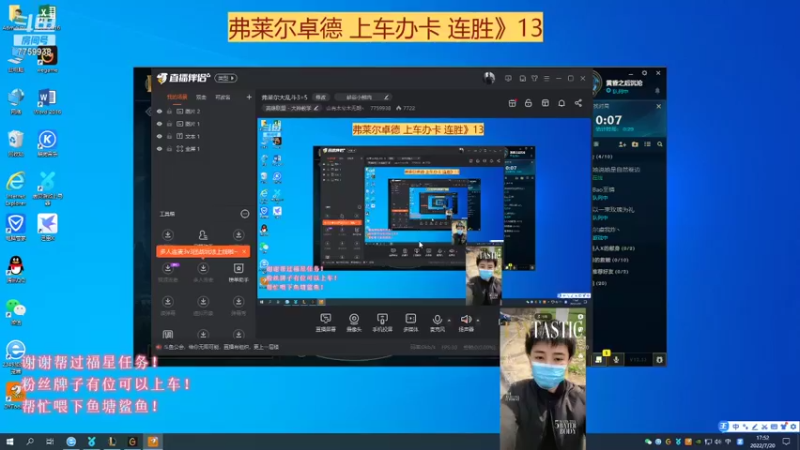Click the microphone icon at game client bottom

click(x=616, y=360)
